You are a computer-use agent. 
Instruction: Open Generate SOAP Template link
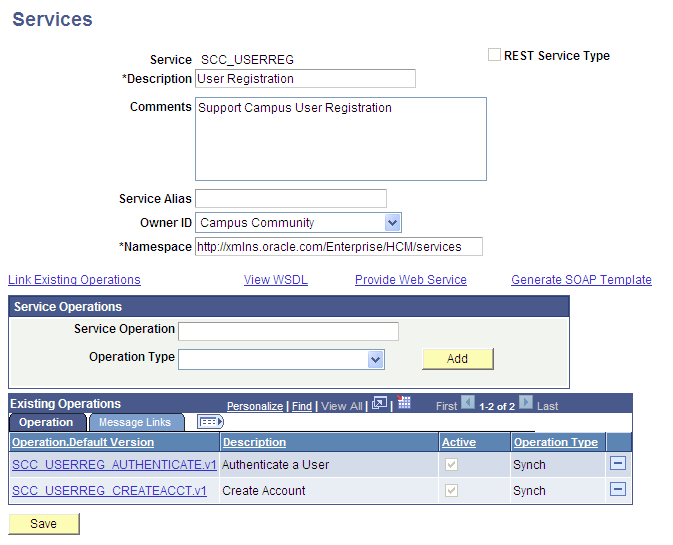(x=581, y=280)
